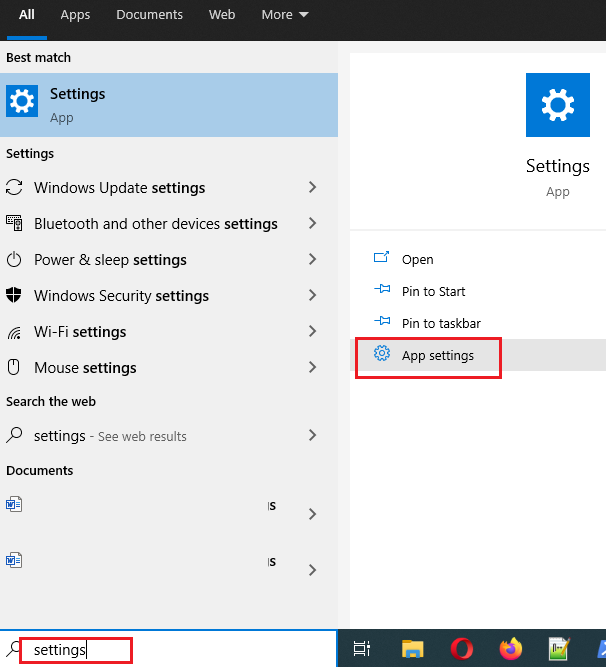
Task: Open Windows Security settings result
Action: point(169,296)
